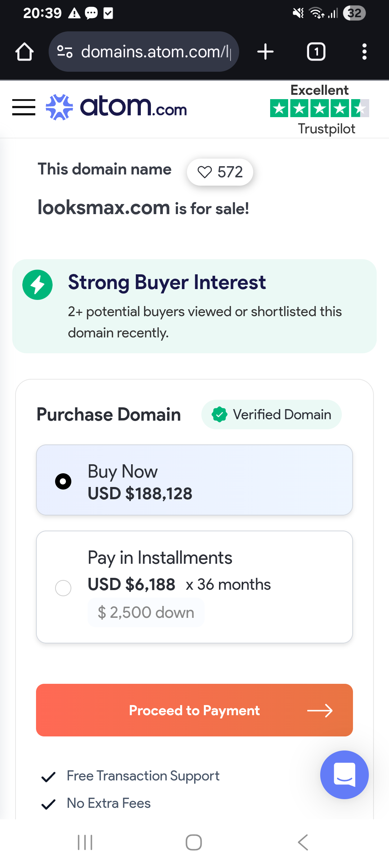The height and width of the screenshot is (868, 389).
Task: Tap the domains.atom.com address bar
Action: pos(155,52)
